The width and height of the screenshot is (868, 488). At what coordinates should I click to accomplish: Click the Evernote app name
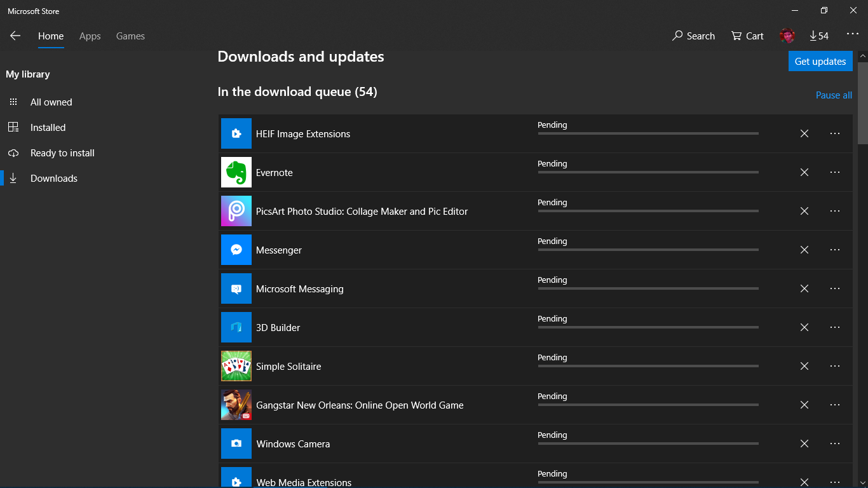(x=275, y=173)
